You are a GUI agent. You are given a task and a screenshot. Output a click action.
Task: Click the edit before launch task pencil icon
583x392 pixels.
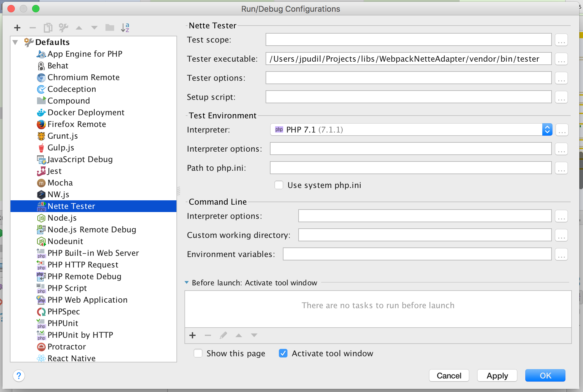pos(223,335)
